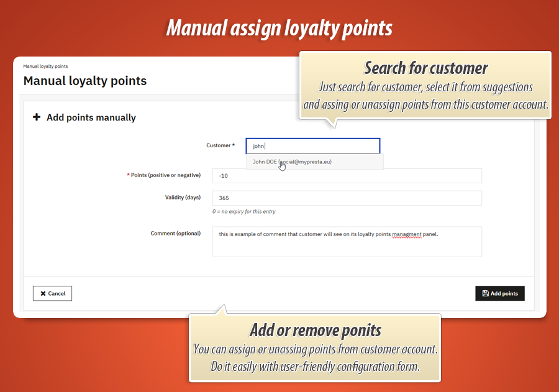Click the Validity days field showing 365
This screenshot has width=559, height=392.
tap(347, 198)
